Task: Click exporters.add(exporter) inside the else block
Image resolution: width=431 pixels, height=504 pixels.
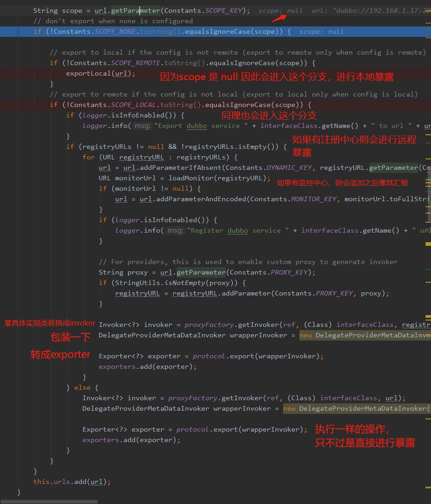Action: click(131, 440)
